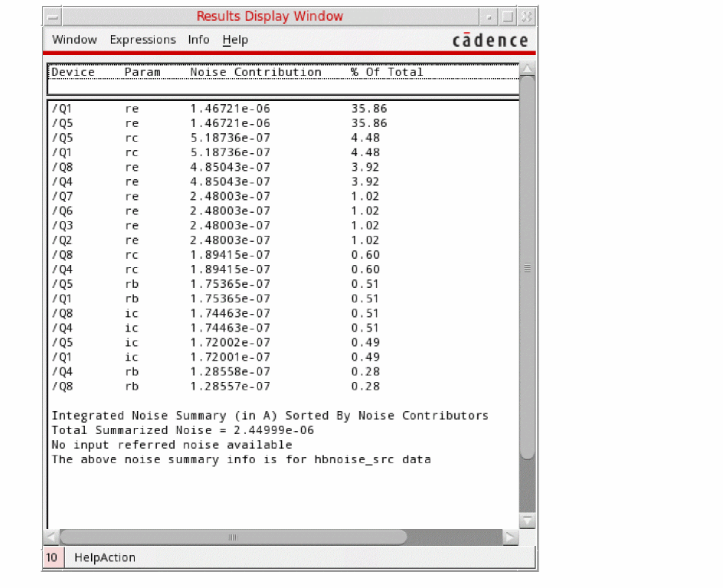Image resolution: width=723 pixels, height=588 pixels.
Task: Click the Integrated Noise Summary line
Action: pyautogui.click(x=270, y=416)
